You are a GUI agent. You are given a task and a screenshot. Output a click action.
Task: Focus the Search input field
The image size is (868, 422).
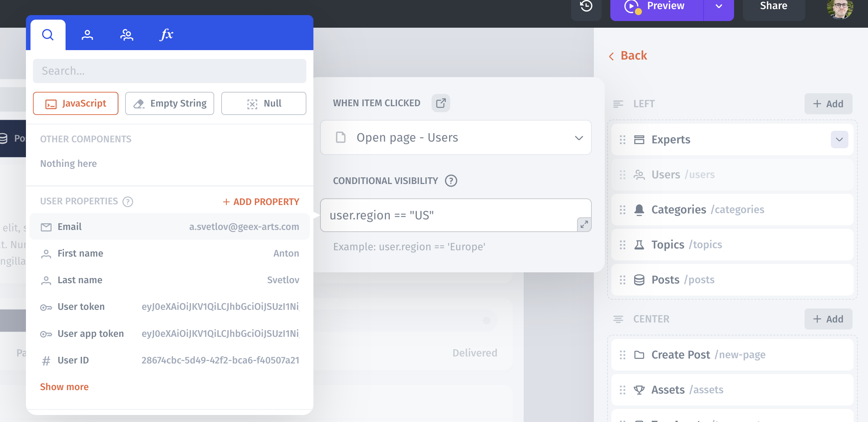pyautogui.click(x=170, y=71)
